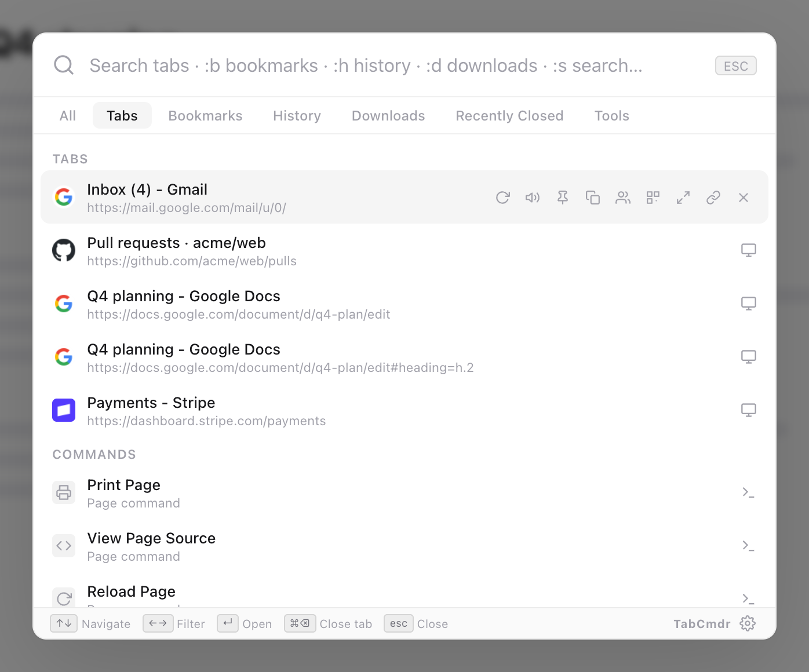Select the Tabs filter tab

pos(122,116)
